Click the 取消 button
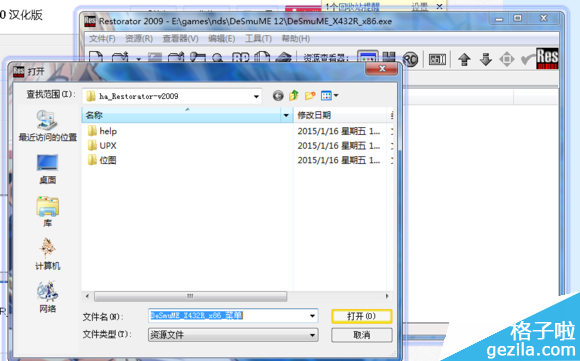The height and width of the screenshot is (361, 580). [362, 335]
